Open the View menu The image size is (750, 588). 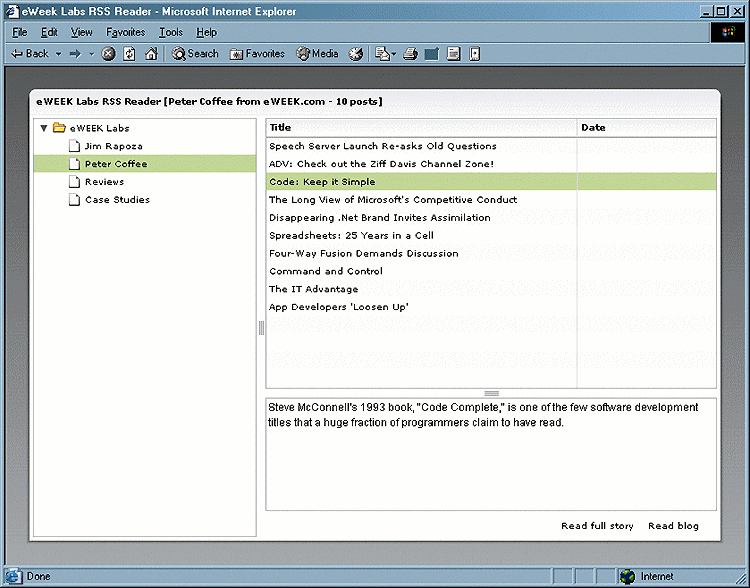click(x=81, y=32)
